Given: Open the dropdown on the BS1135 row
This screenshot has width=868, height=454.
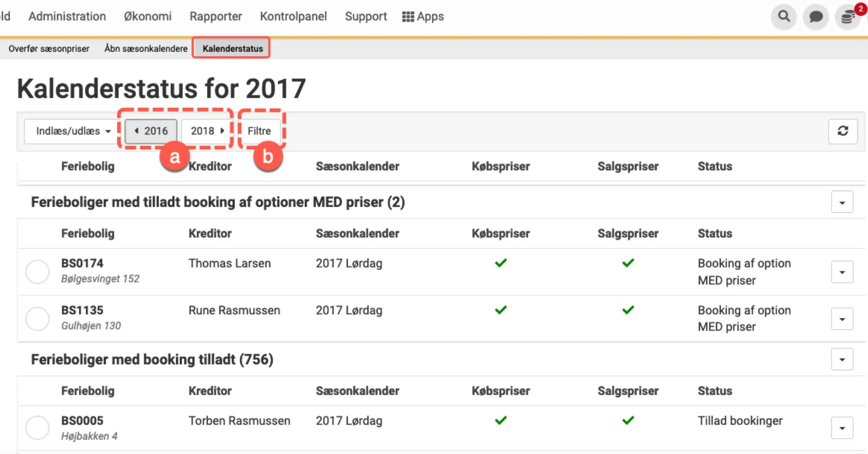Looking at the screenshot, I should point(843,318).
